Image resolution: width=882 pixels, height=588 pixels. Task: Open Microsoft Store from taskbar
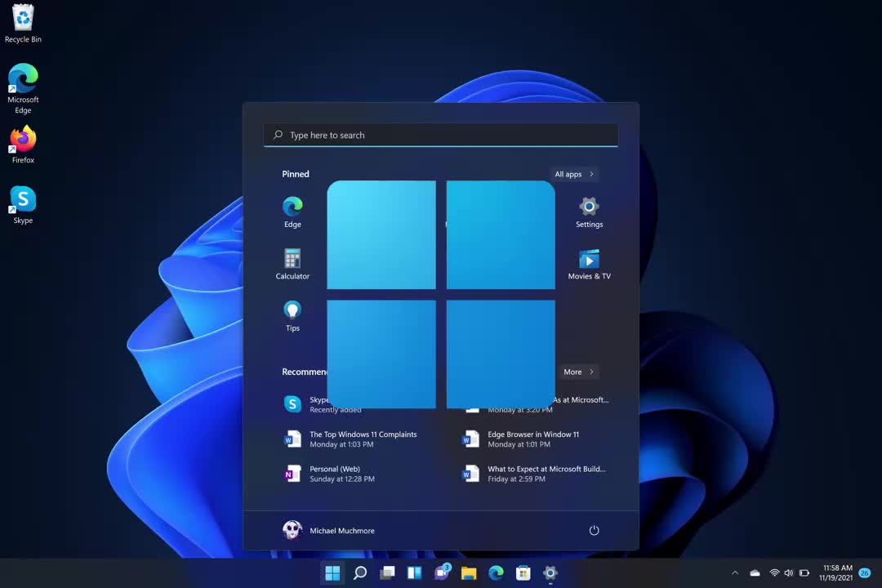[x=523, y=572]
